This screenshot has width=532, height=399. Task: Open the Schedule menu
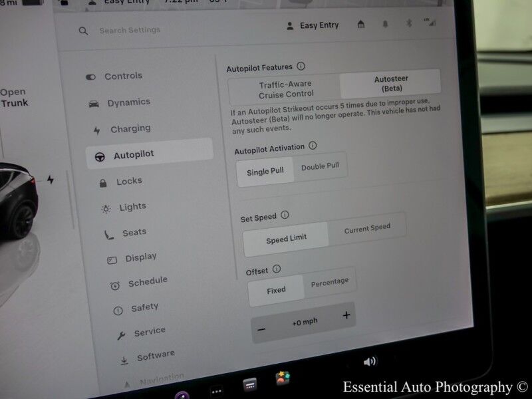pyautogui.click(x=139, y=283)
